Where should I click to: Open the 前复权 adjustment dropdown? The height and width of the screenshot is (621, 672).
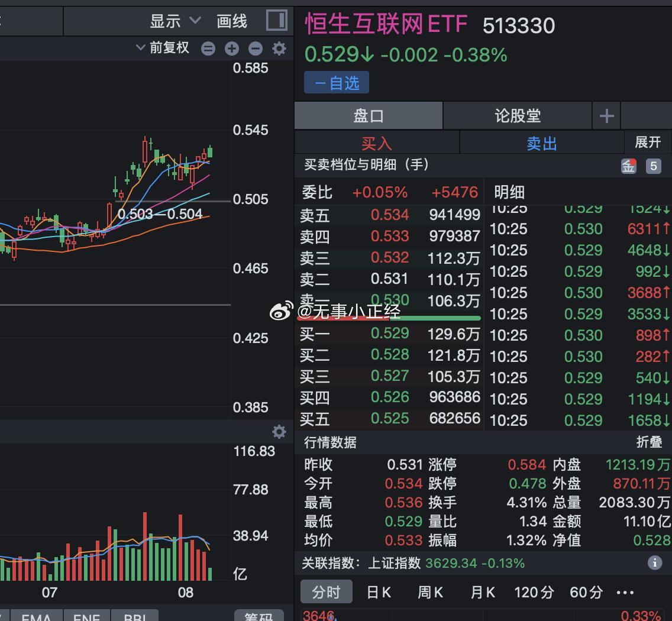[x=163, y=47]
